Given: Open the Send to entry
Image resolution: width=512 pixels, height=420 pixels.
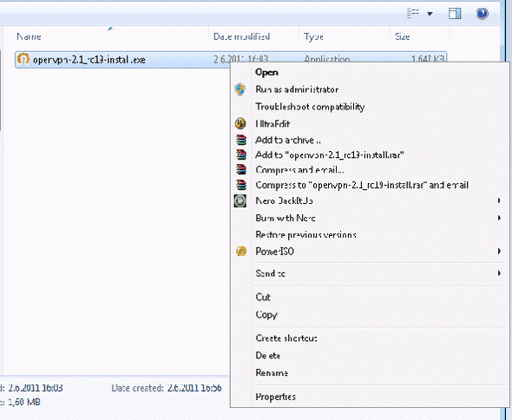Looking at the screenshot, I should pos(271,273).
